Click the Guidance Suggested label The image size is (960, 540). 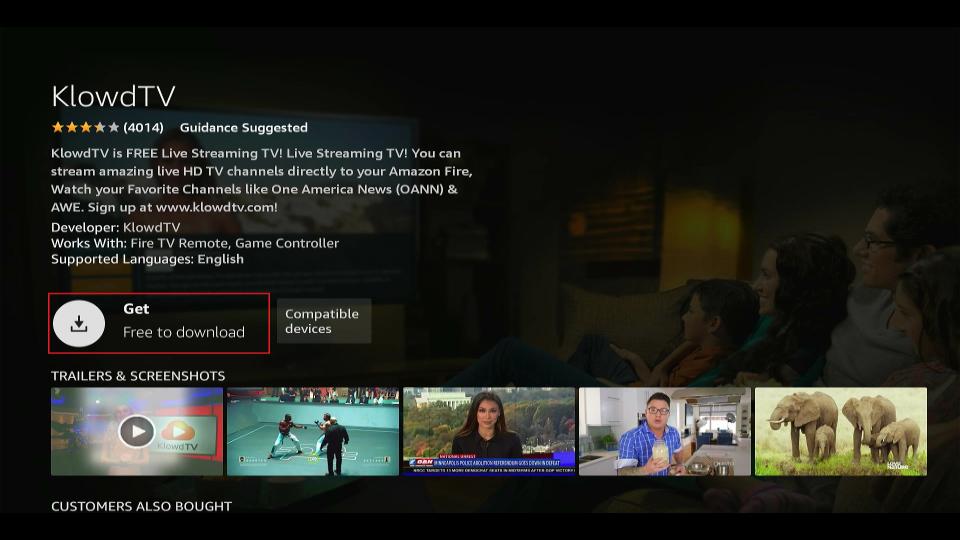click(x=244, y=127)
